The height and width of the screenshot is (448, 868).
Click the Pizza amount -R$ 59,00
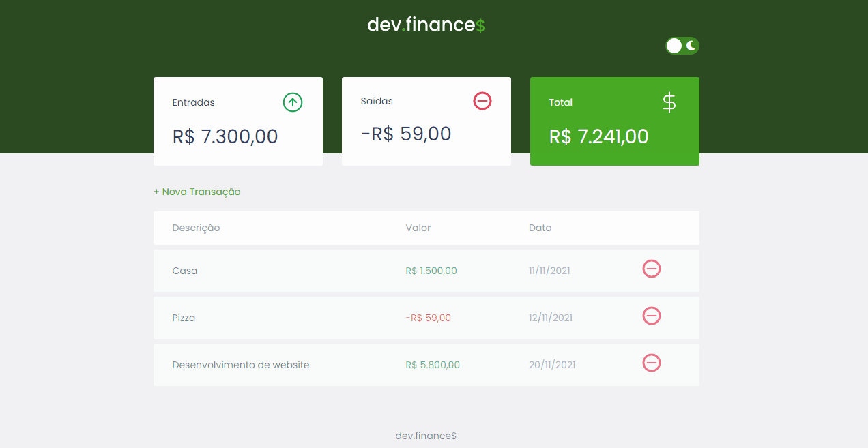(x=429, y=318)
